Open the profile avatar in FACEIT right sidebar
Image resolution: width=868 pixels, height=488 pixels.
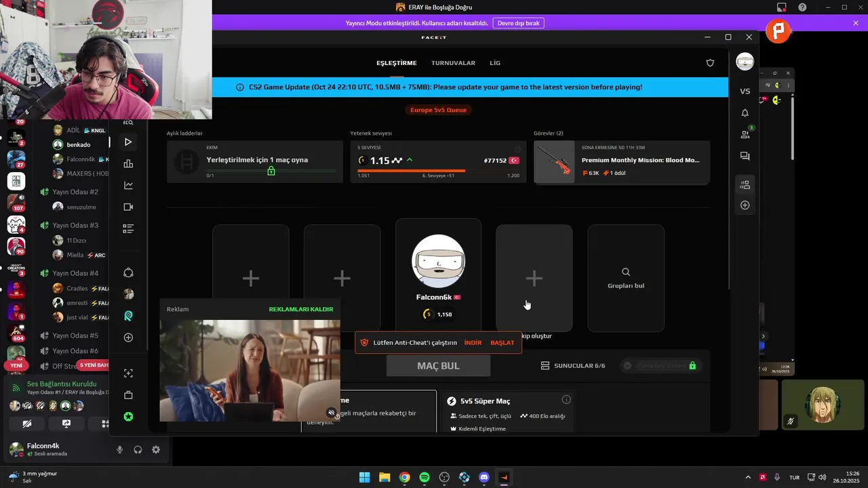tap(745, 62)
